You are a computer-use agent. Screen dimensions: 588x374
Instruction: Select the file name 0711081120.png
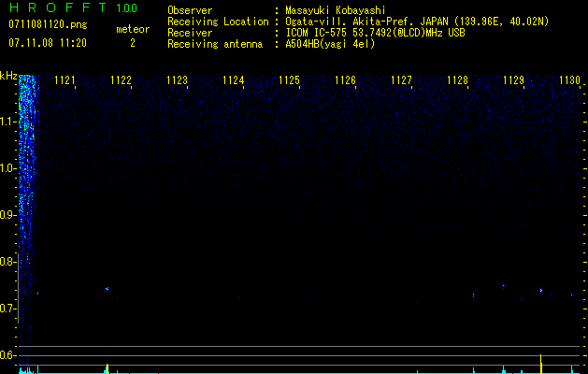(x=48, y=25)
